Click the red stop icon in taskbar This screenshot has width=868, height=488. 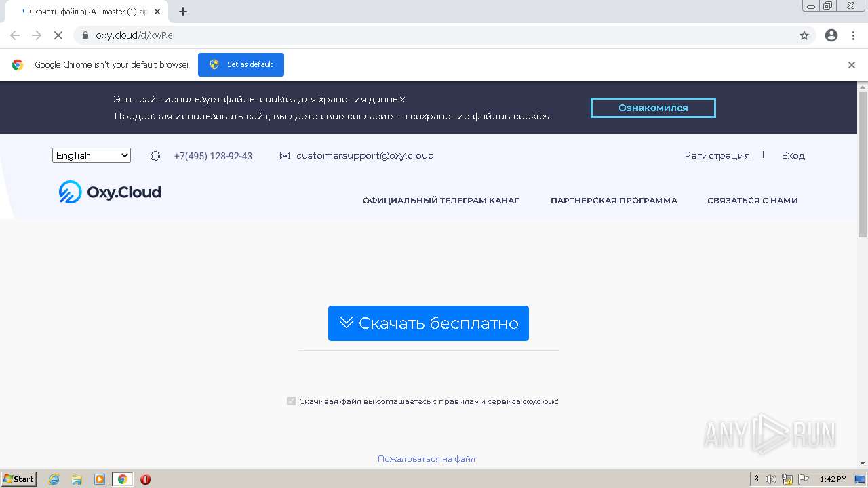point(145,479)
